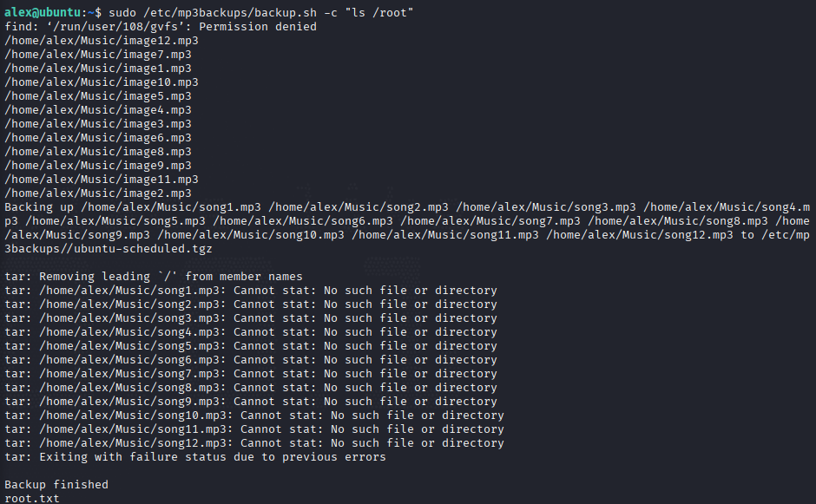Click the 'Exiting with failure status' line
This screenshot has height=504, width=816.
195,456
